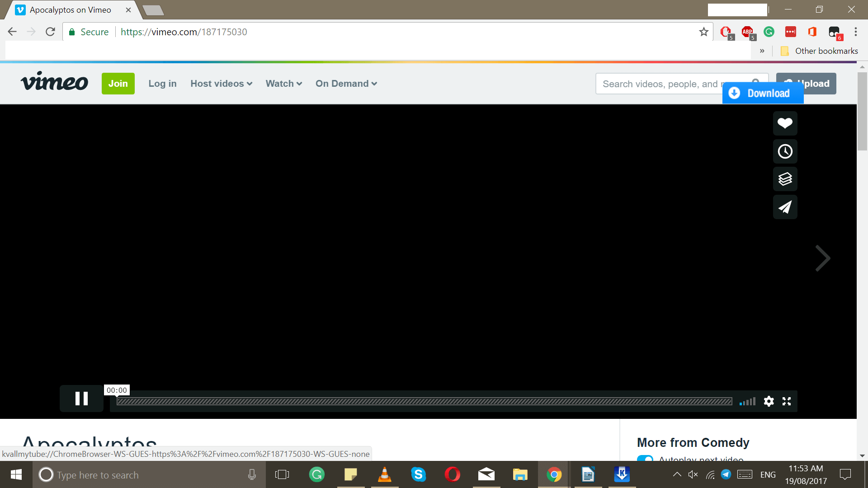The width and height of the screenshot is (868, 488).
Task: Click the Download button extension icon
Action: (x=762, y=92)
